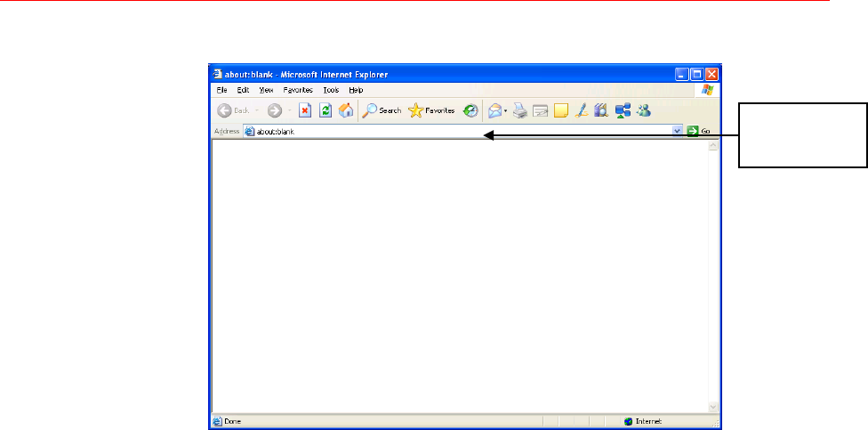Click the yellow note Discuss icon
The width and height of the screenshot is (868, 430).
561,110
